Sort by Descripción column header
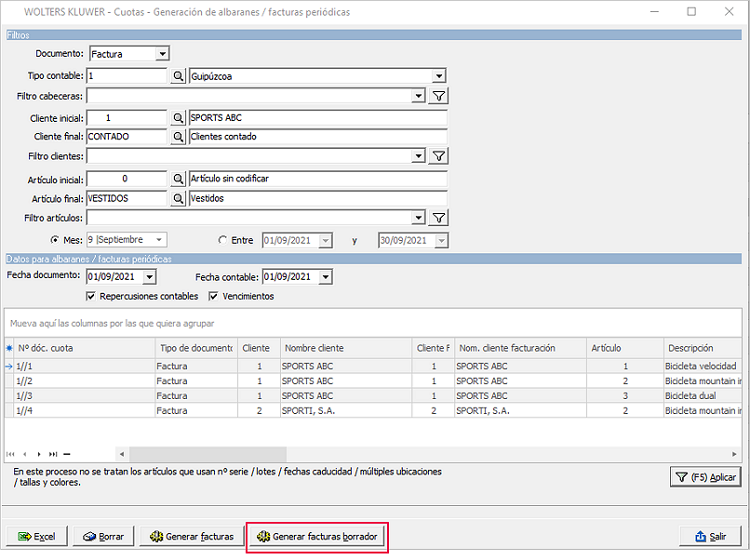 point(703,348)
